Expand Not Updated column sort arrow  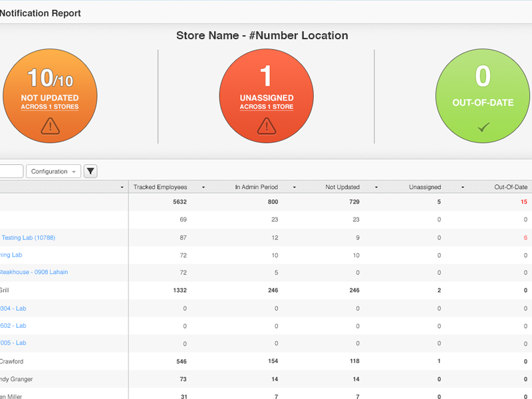tap(376, 188)
